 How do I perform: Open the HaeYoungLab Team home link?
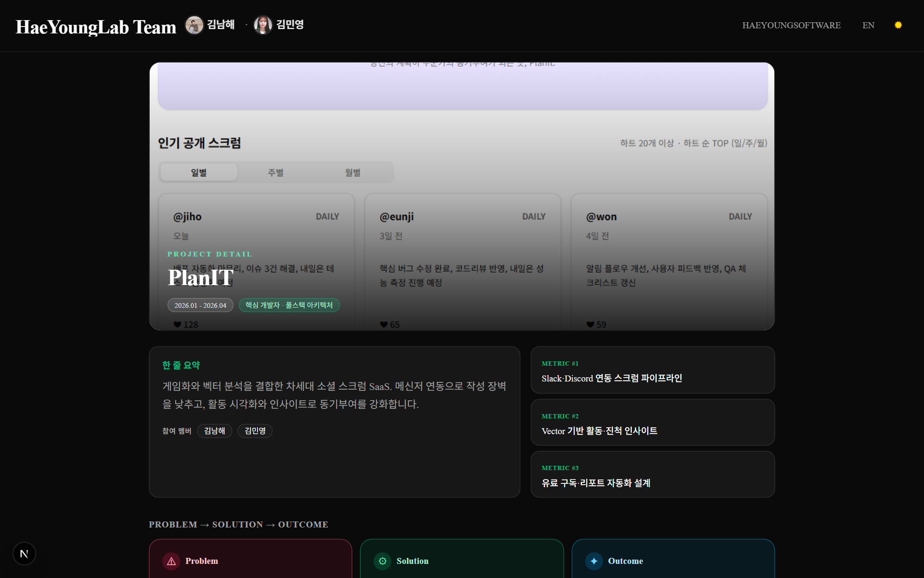tap(96, 27)
